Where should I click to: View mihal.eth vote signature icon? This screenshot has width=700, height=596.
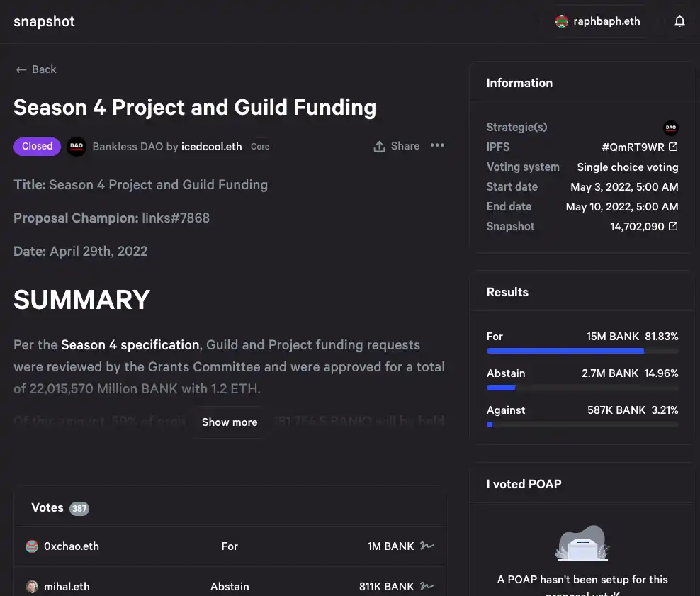click(x=427, y=586)
